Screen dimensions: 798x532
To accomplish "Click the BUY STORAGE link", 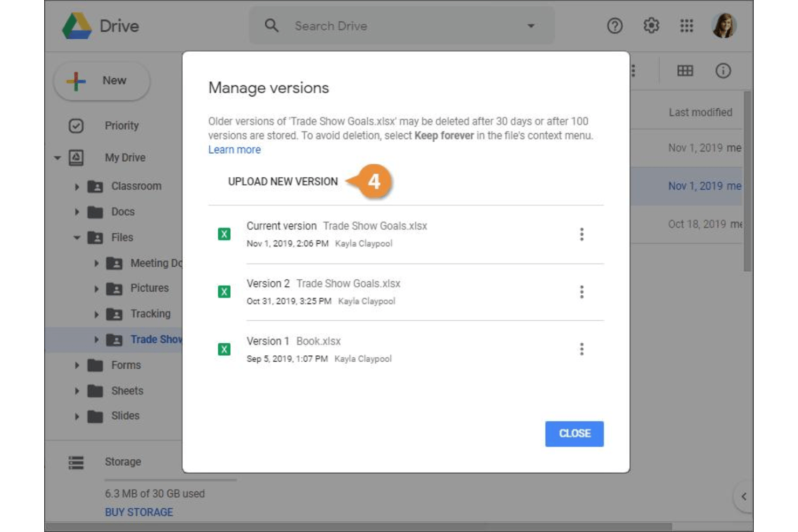I will (x=139, y=512).
